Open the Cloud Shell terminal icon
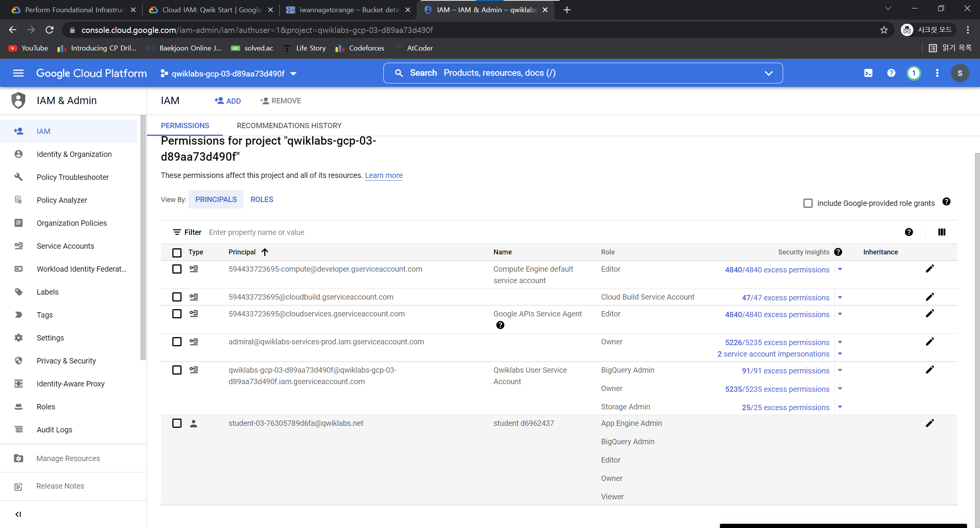 (x=868, y=73)
